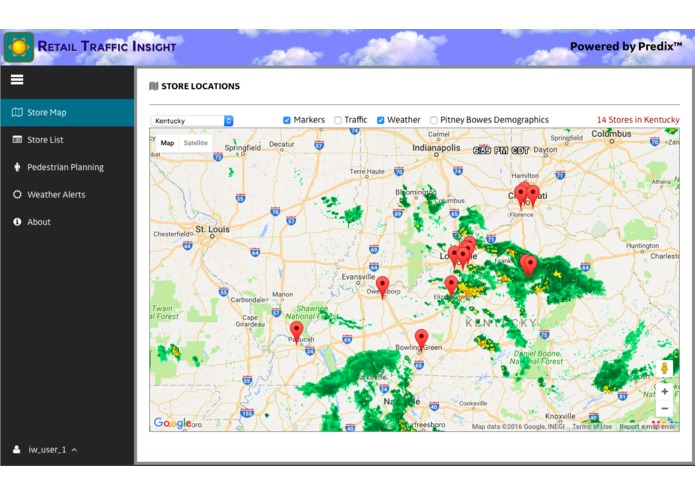Viewport: 695px width, 494px height.
Task: Select the store marker near Lexington
Action: click(x=530, y=265)
